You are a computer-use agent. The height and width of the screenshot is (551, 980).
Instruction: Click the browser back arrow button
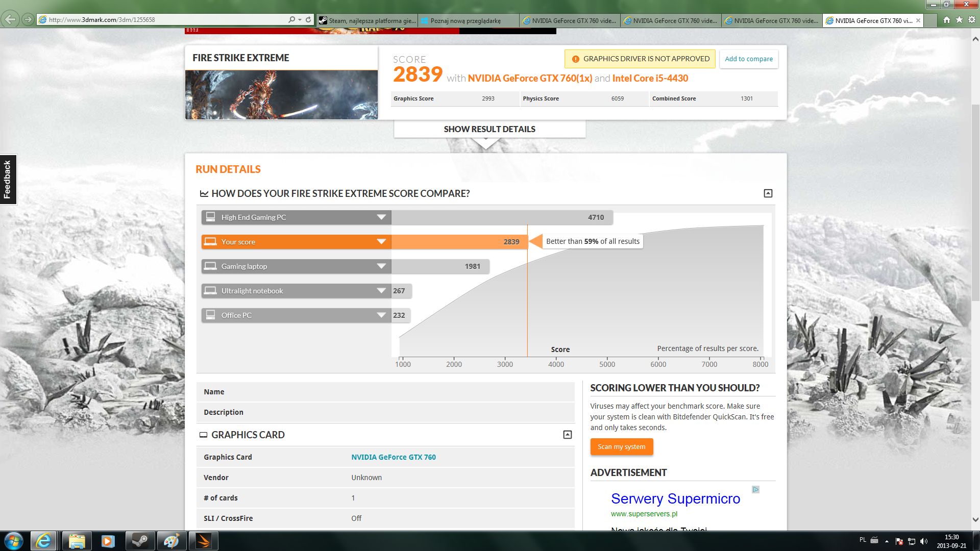[10, 19]
